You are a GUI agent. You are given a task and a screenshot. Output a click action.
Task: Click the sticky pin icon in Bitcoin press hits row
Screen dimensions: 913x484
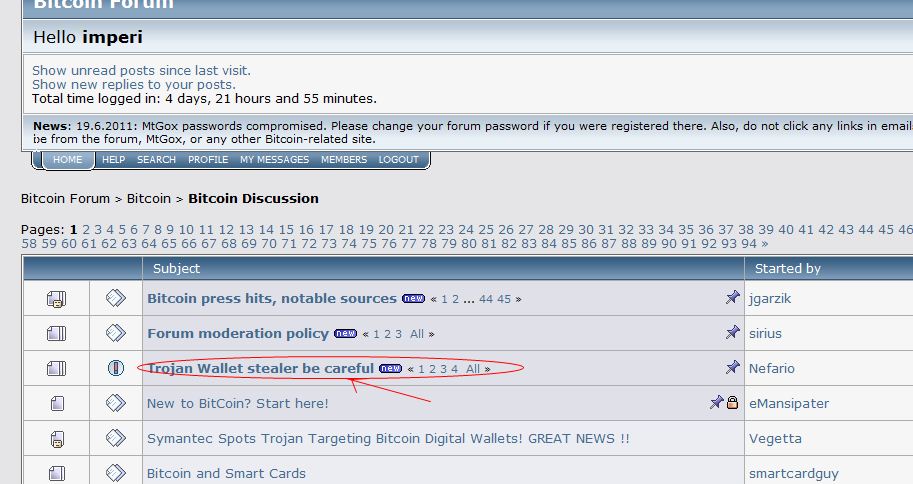pos(732,298)
